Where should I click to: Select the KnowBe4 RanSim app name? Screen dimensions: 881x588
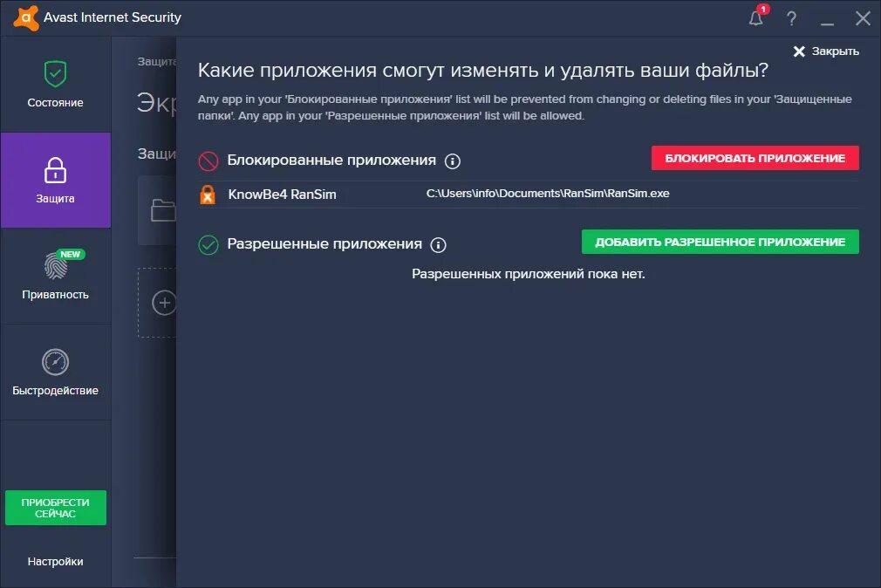click(282, 195)
